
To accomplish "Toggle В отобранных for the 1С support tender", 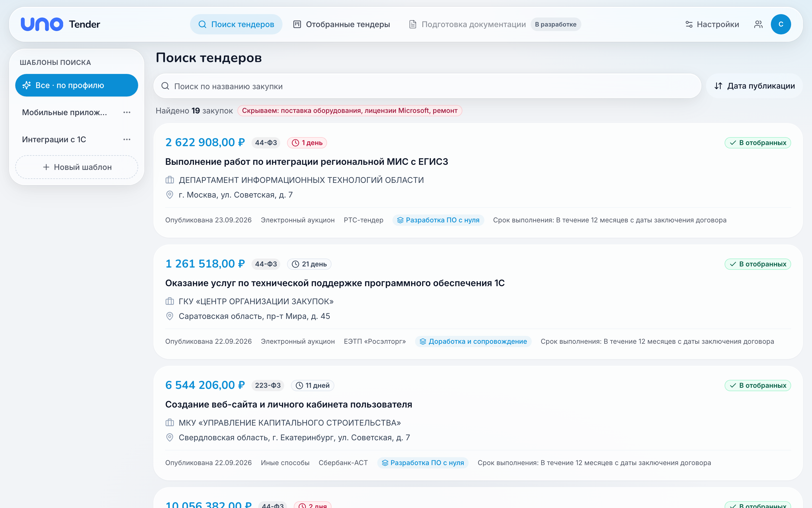I will [x=758, y=264].
